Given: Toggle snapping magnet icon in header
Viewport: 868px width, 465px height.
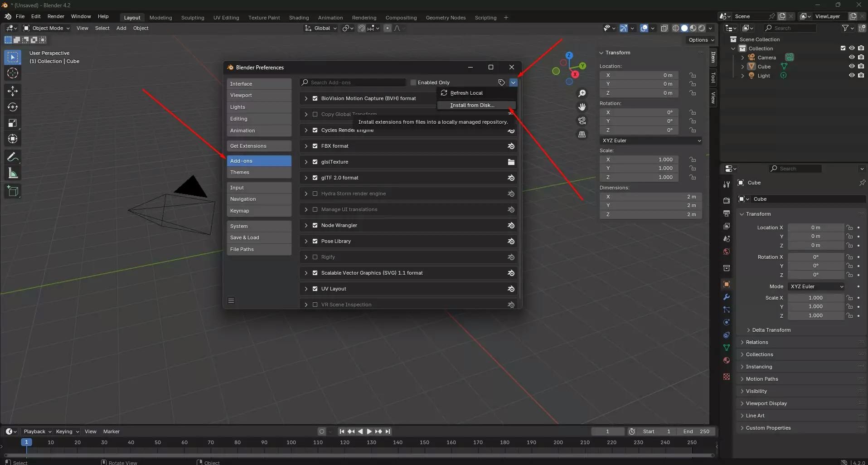Looking at the screenshot, I should 361,28.
